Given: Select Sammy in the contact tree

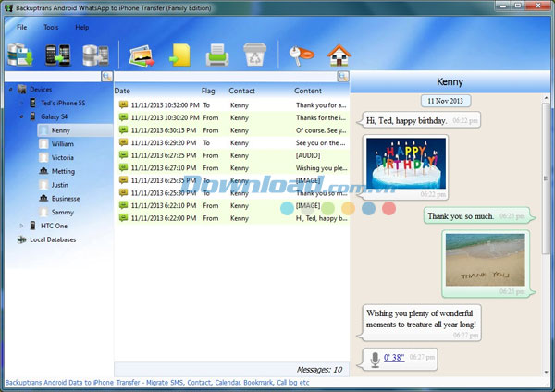Looking at the screenshot, I should pyautogui.click(x=63, y=212).
